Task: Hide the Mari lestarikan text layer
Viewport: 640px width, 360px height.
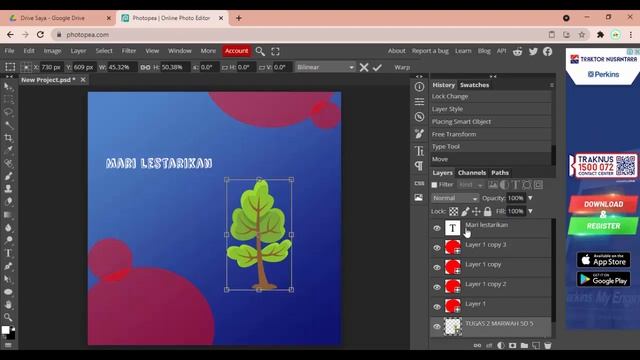Action: tap(437, 228)
